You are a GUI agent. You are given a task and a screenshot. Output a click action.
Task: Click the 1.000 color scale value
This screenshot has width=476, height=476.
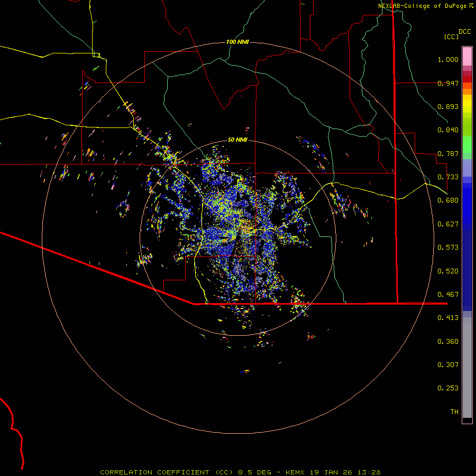tap(448, 59)
